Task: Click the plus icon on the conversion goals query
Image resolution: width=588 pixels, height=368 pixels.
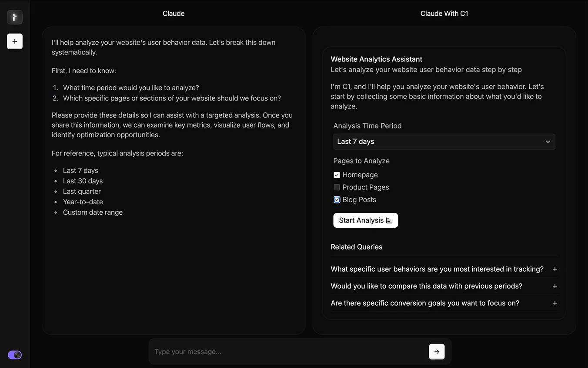Action: [555, 303]
